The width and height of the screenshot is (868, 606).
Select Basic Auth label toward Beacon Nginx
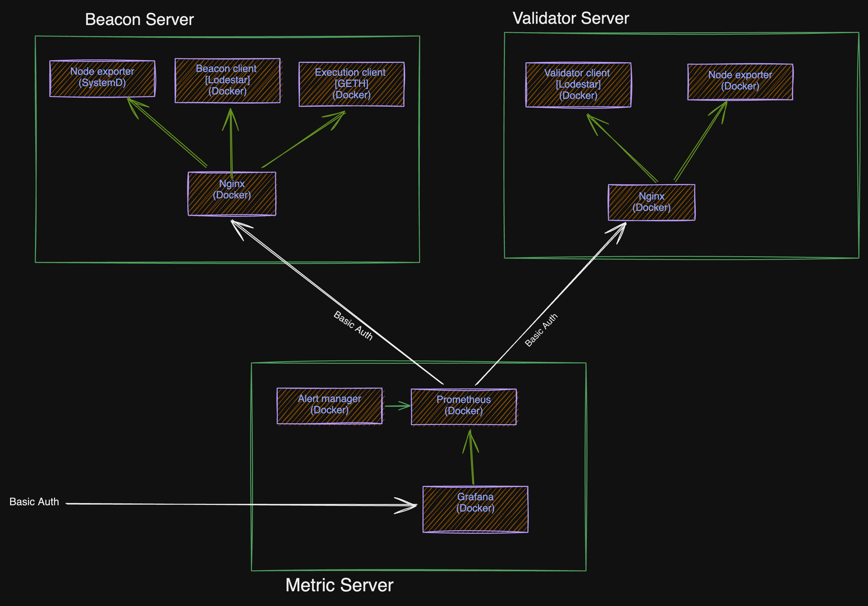click(x=353, y=326)
